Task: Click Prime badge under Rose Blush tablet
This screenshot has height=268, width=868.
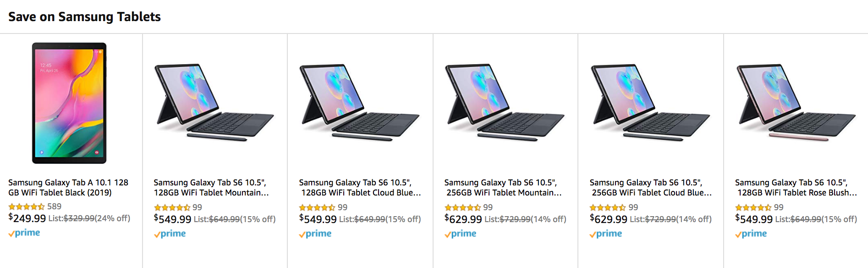Action: pos(751,234)
